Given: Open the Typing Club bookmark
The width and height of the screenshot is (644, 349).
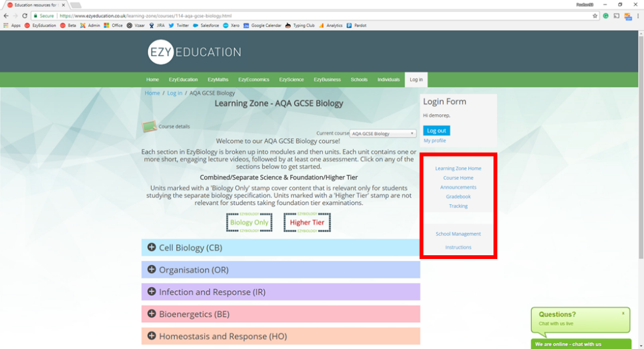Looking at the screenshot, I should pos(300,25).
